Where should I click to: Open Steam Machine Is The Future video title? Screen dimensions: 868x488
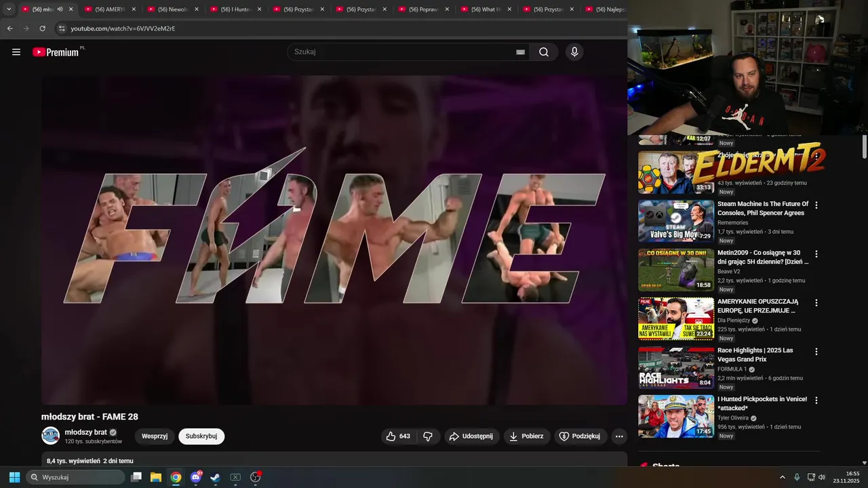click(763, 208)
